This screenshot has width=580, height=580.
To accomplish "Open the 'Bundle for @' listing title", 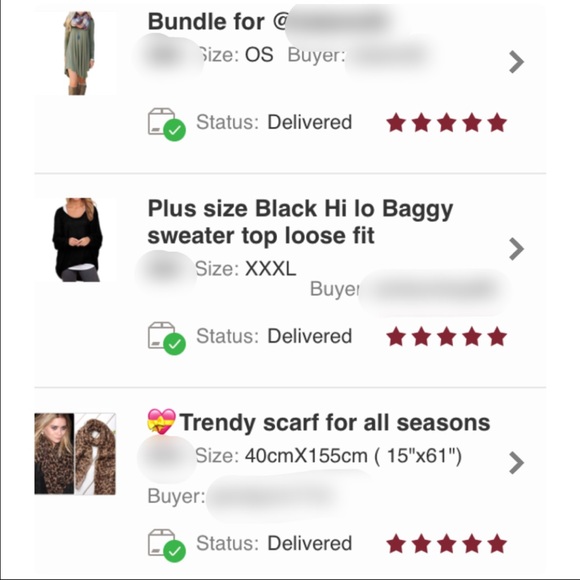I will coord(218,21).
